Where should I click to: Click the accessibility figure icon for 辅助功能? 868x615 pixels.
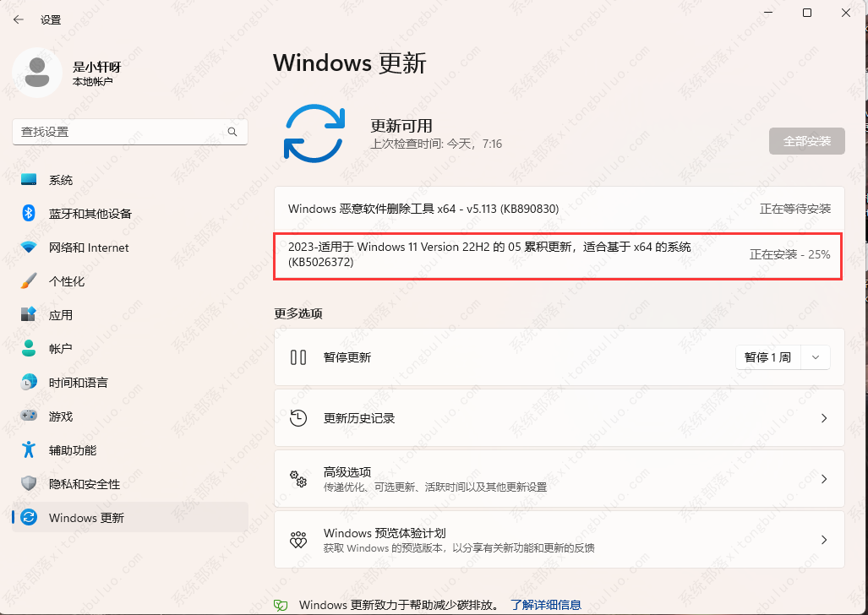29,449
